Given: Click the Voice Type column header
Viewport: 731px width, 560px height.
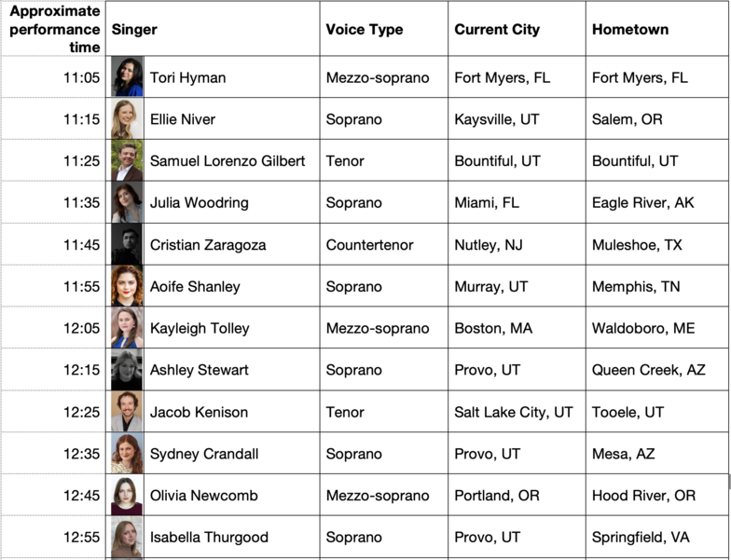Looking at the screenshot, I should tap(365, 29).
